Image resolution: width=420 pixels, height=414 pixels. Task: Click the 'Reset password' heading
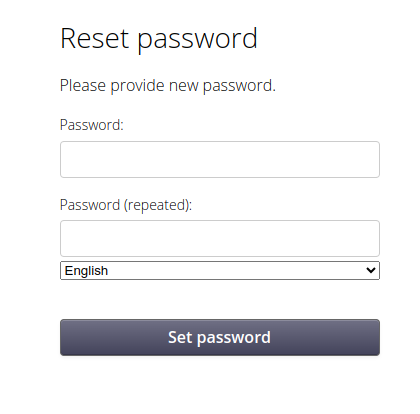159,39
